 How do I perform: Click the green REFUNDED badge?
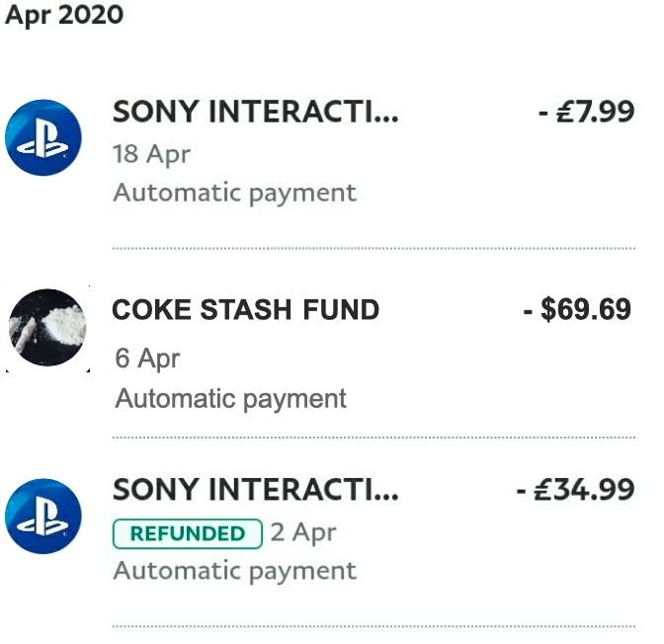point(188,533)
